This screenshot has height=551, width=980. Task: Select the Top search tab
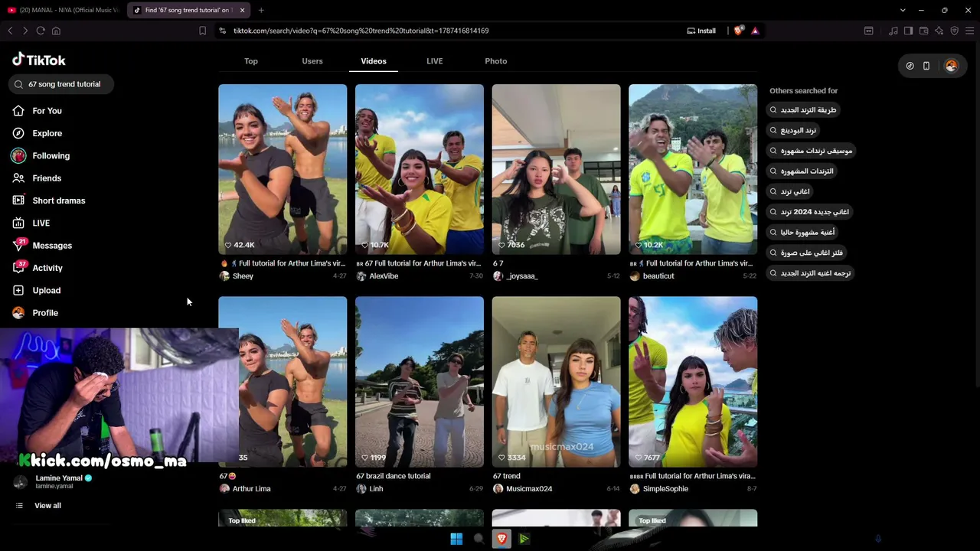tap(251, 61)
